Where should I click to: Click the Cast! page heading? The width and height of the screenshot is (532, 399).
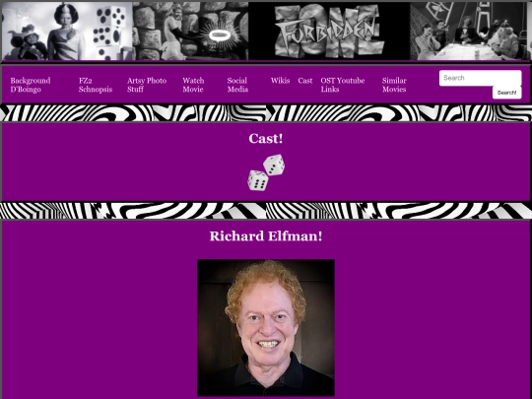(266, 139)
